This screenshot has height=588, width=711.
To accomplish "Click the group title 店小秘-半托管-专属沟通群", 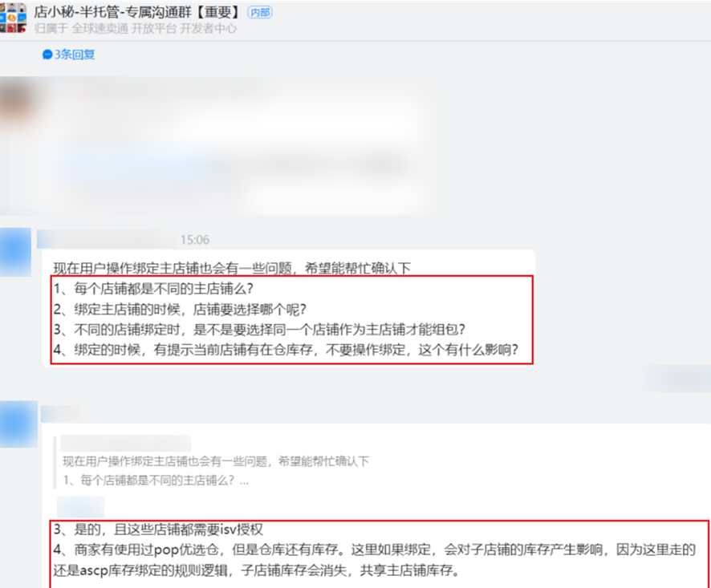I will (x=136, y=12).
